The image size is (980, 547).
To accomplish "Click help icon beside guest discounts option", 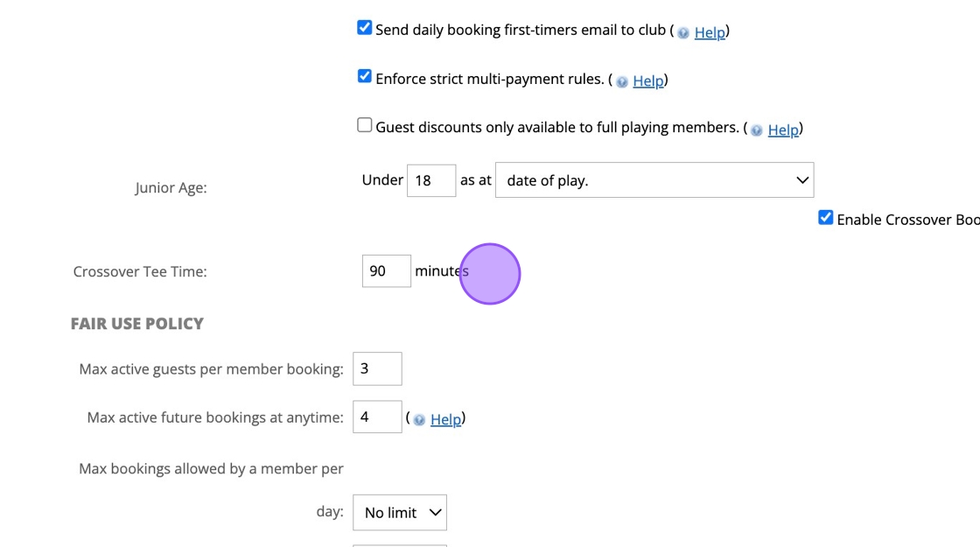I will click(757, 130).
